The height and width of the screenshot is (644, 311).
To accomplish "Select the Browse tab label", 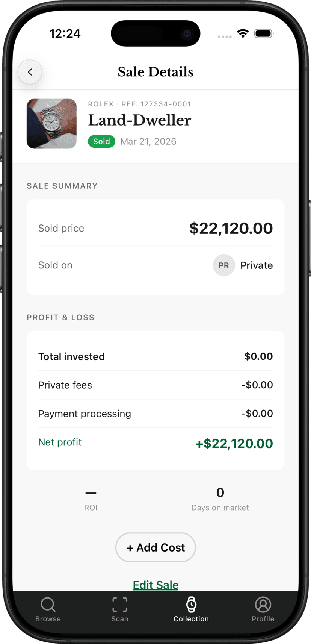I will pos(48,619).
